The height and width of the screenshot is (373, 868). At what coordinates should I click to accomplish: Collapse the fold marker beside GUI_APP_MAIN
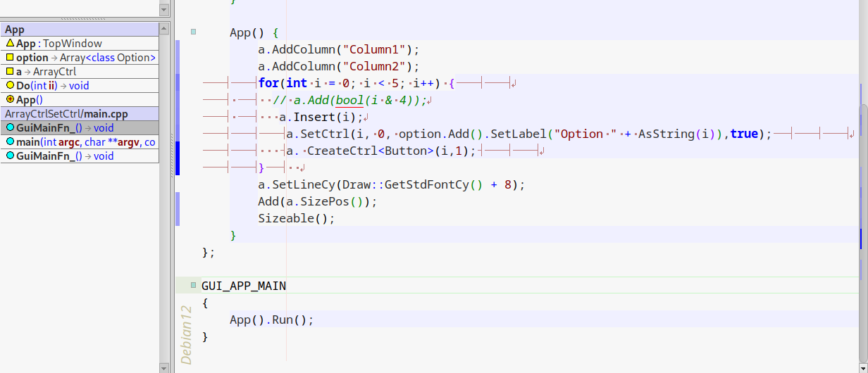194,286
